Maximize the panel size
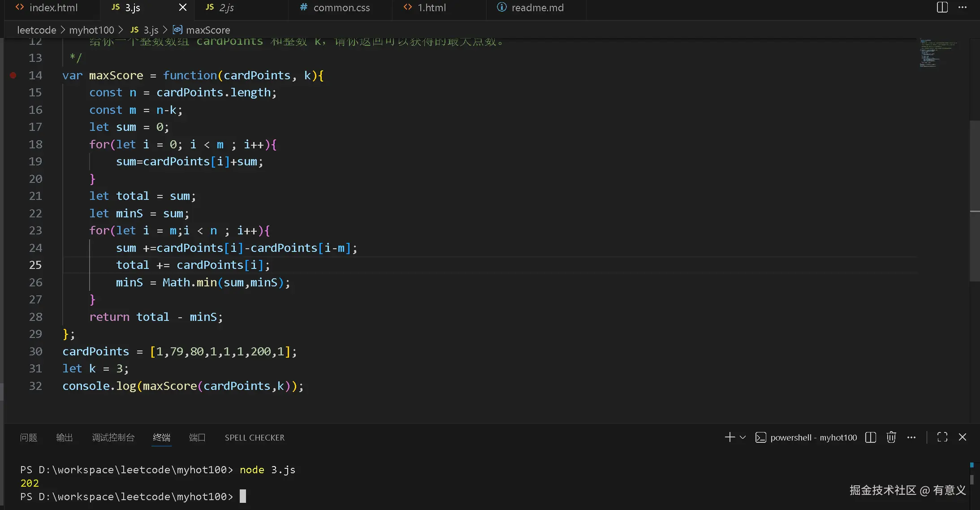 942,437
